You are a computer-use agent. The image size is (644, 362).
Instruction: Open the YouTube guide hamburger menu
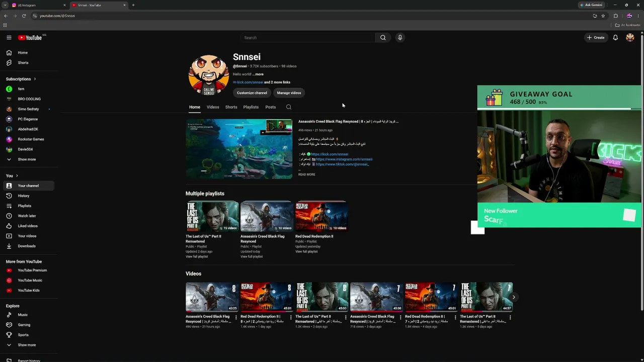(x=9, y=38)
